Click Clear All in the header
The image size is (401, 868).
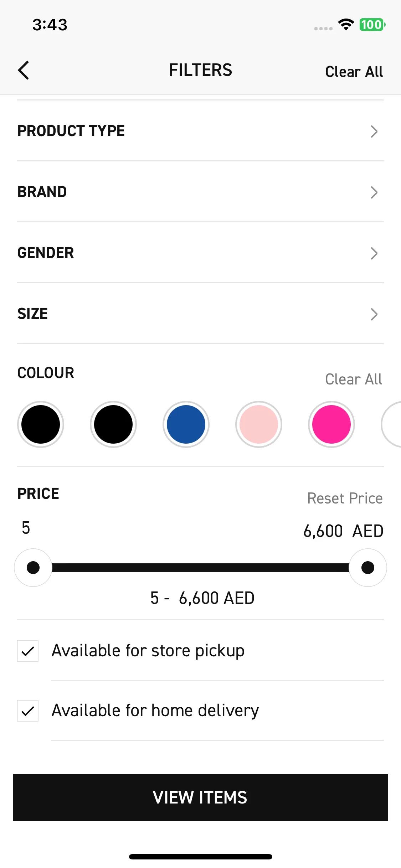coord(354,72)
